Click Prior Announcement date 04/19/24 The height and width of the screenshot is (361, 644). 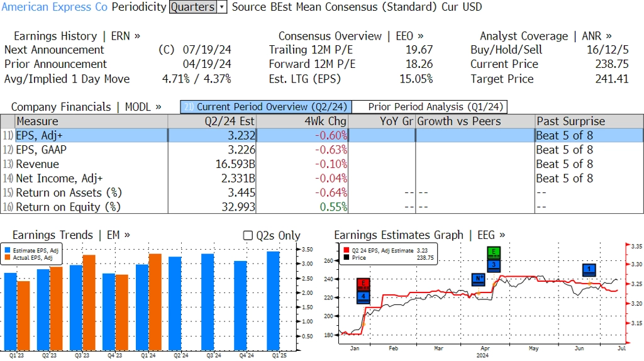[x=207, y=64]
